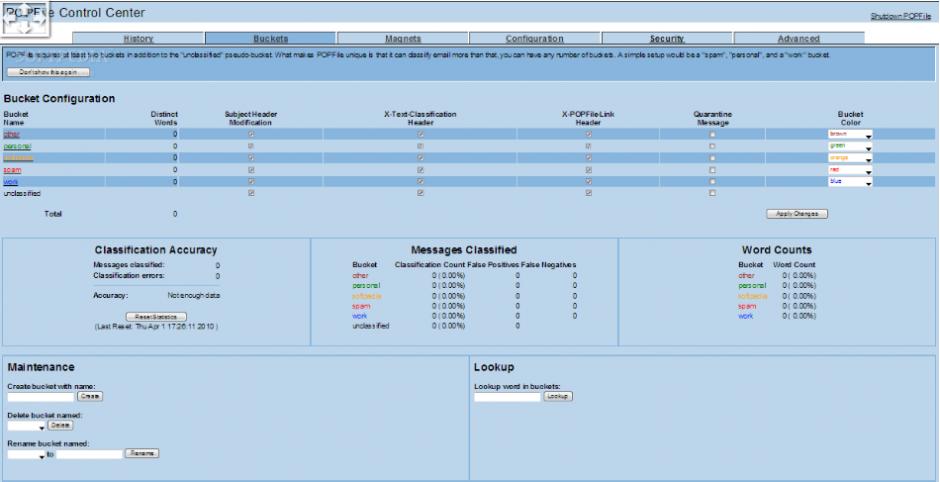Open the orange Bucket Color dropdown
The image size is (940, 482).
pyautogui.click(x=850, y=158)
